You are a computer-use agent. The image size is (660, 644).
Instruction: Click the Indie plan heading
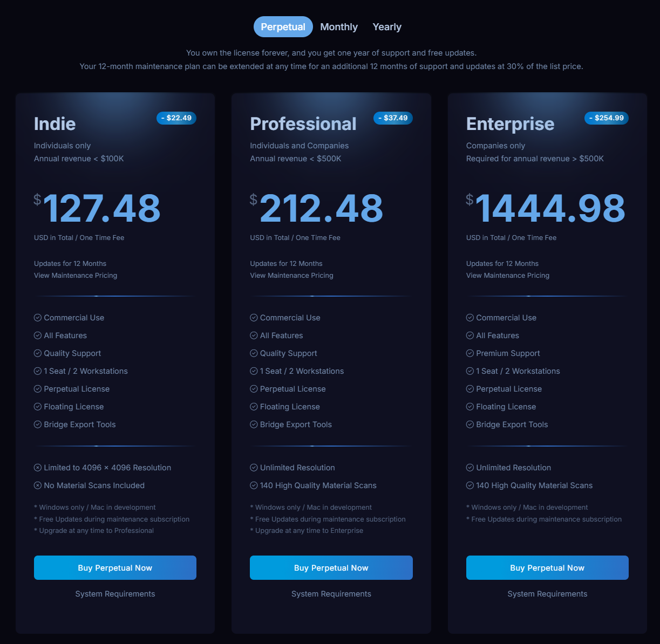tap(55, 124)
